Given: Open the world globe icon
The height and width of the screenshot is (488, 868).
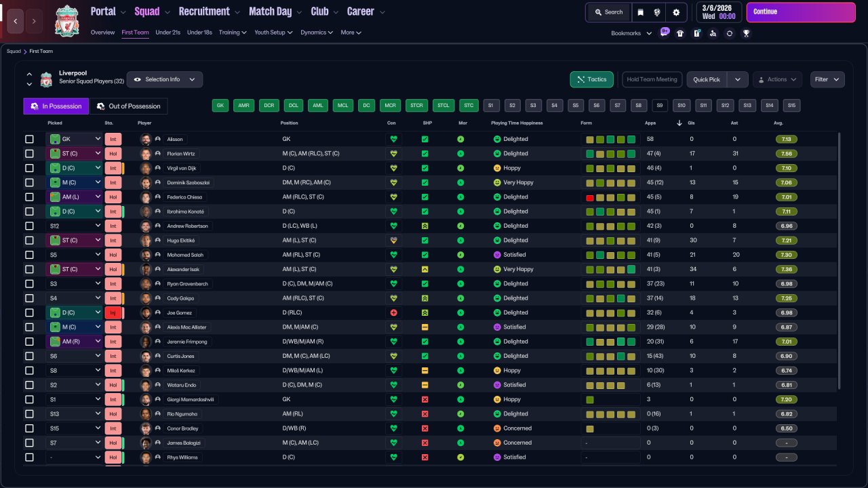Looking at the screenshot, I should (657, 12).
